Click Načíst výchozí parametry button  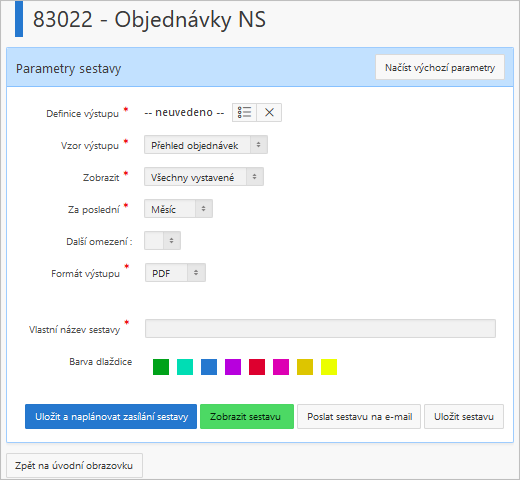(440, 67)
